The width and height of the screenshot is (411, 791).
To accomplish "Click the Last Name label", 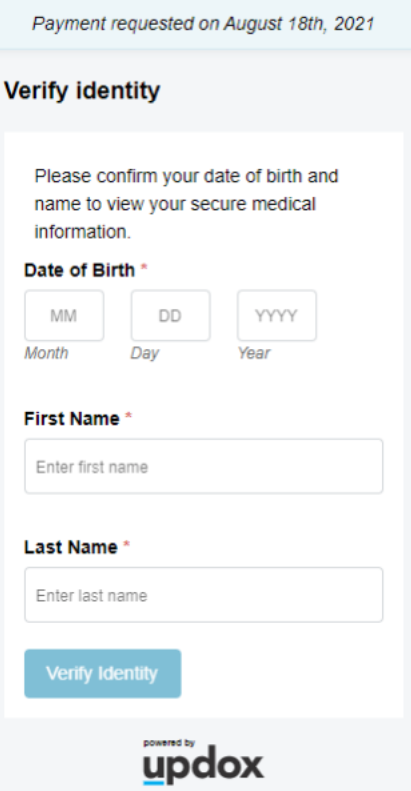I will click(71, 547).
